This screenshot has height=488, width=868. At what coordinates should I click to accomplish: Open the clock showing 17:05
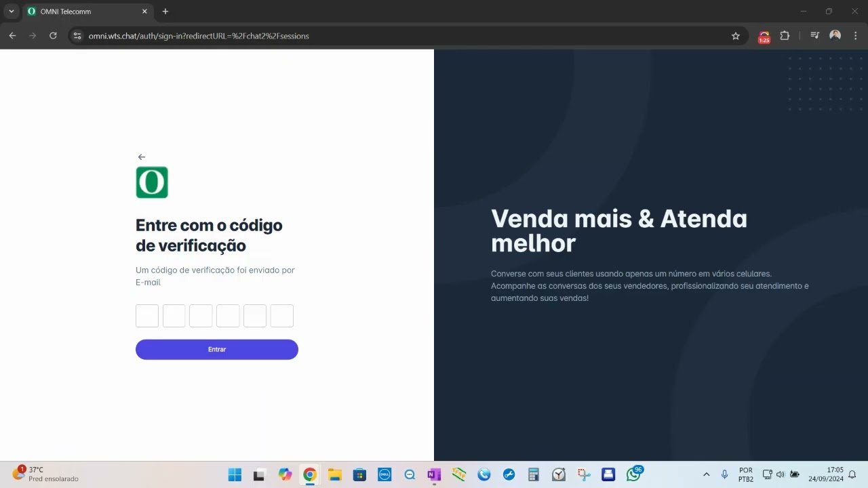point(826,474)
